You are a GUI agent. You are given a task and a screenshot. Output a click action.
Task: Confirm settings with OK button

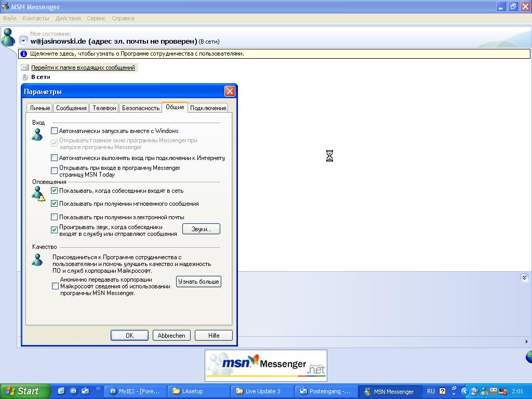tap(129, 335)
